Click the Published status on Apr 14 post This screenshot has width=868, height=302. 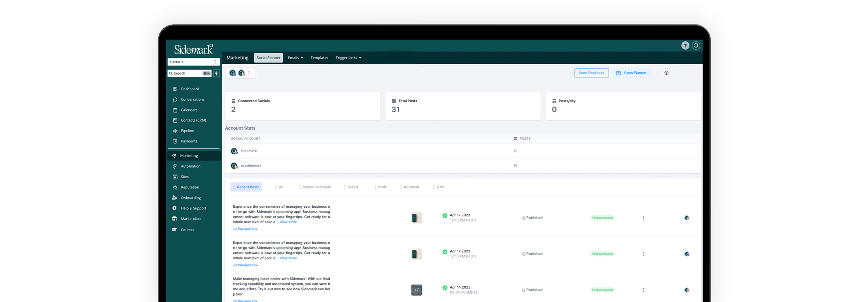(x=532, y=290)
